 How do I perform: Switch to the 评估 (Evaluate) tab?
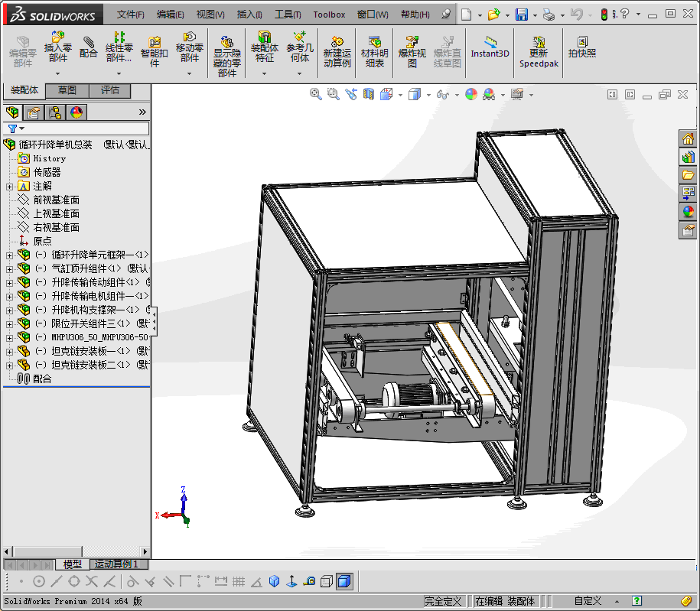(109, 91)
